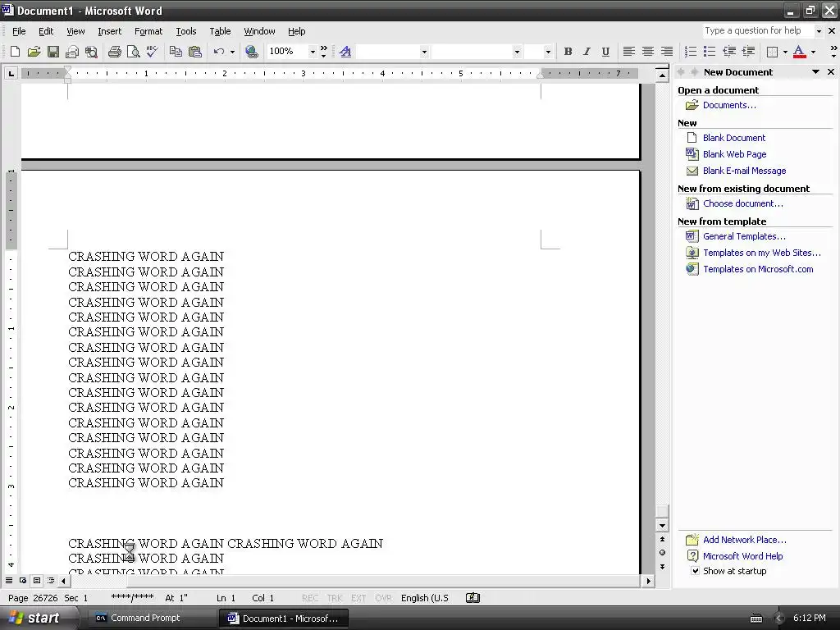The image size is (840, 630).
Task: Align text left
Action: coord(629,52)
